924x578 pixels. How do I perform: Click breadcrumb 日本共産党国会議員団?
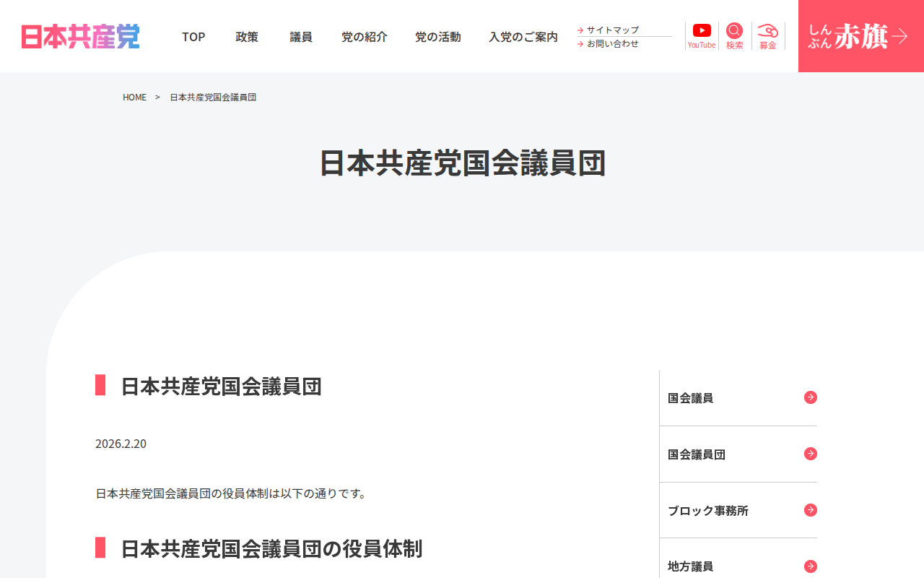tap(213, 97)
